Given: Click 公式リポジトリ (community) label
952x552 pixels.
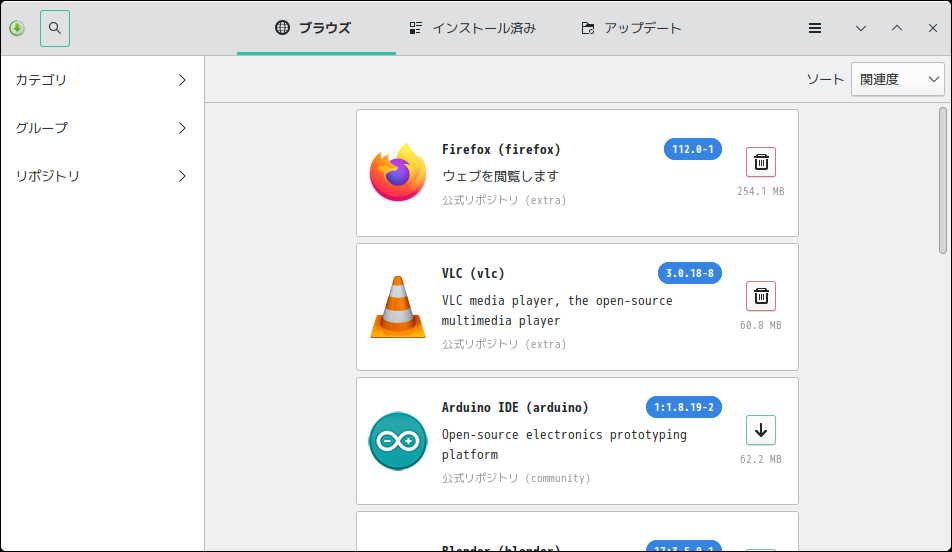Looking at the screenshot, I should (x=516, y=478).
